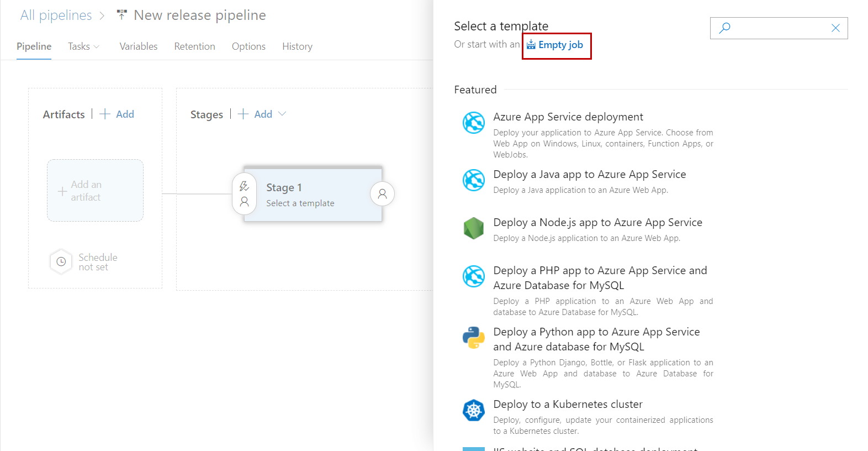
Task: Click Schedule not set text
Action: pos(98,262)
